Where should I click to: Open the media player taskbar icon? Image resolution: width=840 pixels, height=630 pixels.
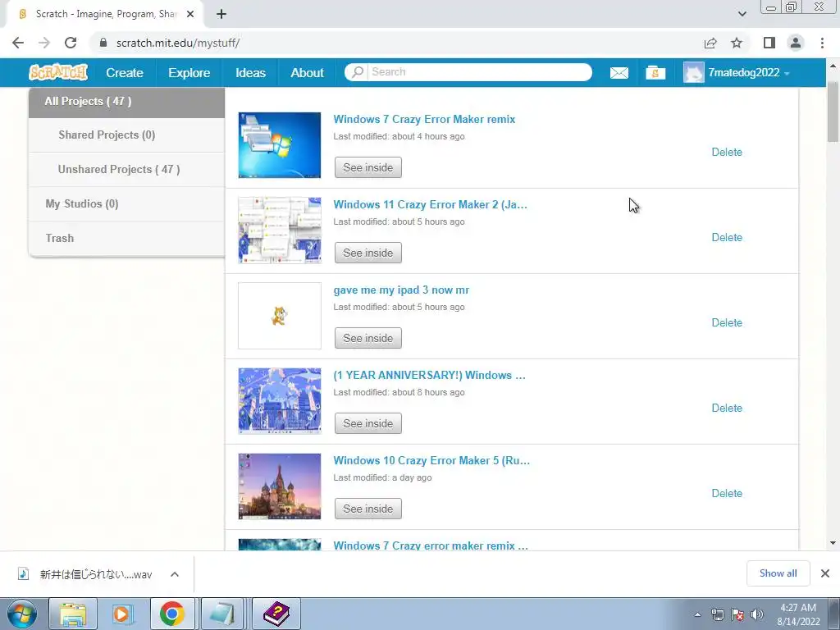(x=122, y=614)
